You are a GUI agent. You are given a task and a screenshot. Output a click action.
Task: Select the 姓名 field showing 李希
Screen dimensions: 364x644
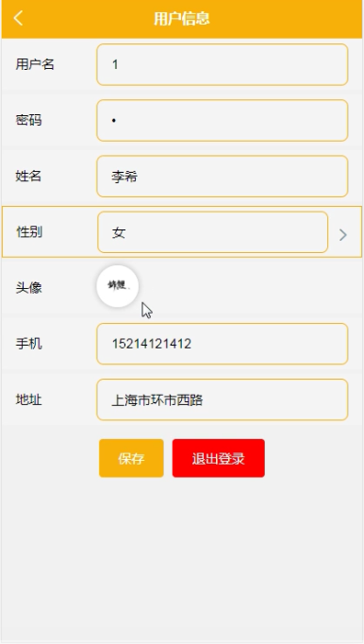222,177
